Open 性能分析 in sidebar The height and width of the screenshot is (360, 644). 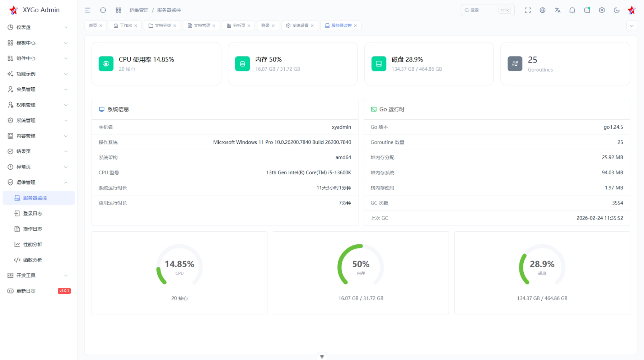pyautogui.click(x=38, y=244)
